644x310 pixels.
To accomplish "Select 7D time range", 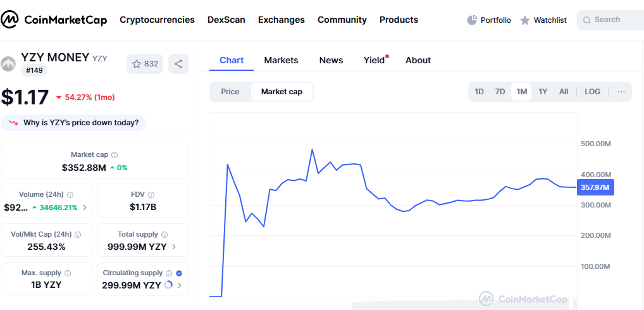I will 500,92.
